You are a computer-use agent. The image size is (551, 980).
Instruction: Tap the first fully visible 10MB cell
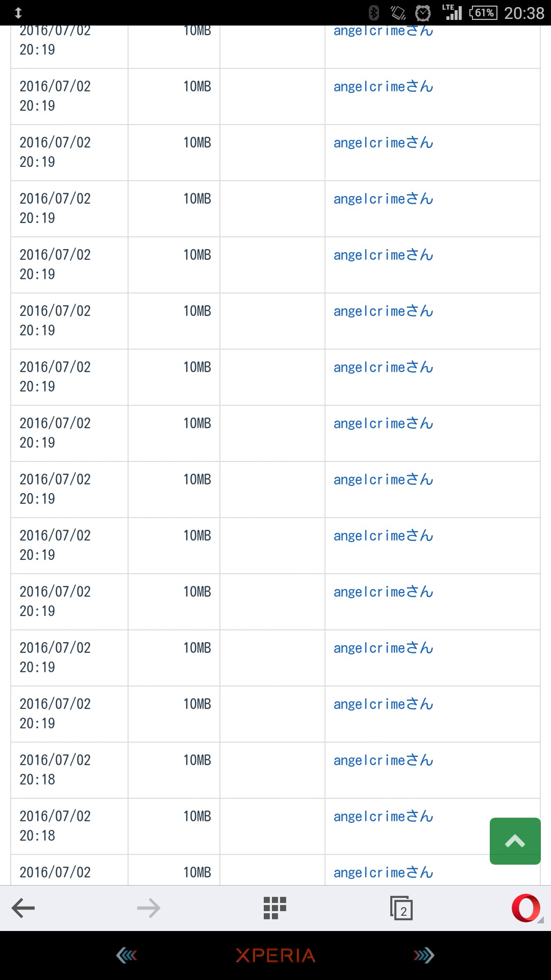pyautogui.click(x=197, y=87)
